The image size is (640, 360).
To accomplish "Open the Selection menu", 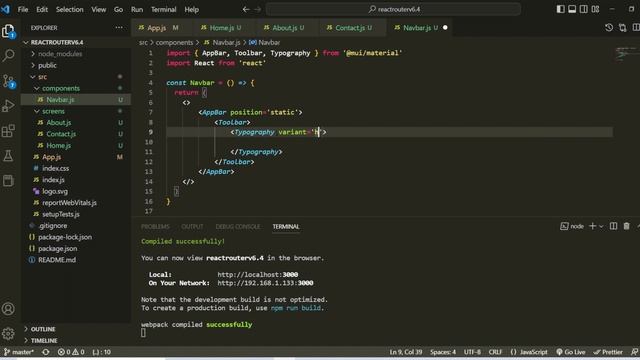I will [69, 9].
